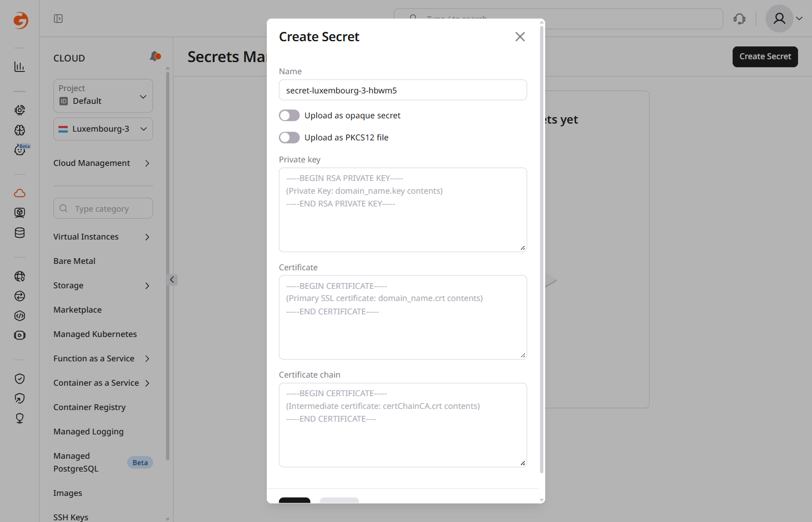Open the user account avatar

[x=780, y=19]
